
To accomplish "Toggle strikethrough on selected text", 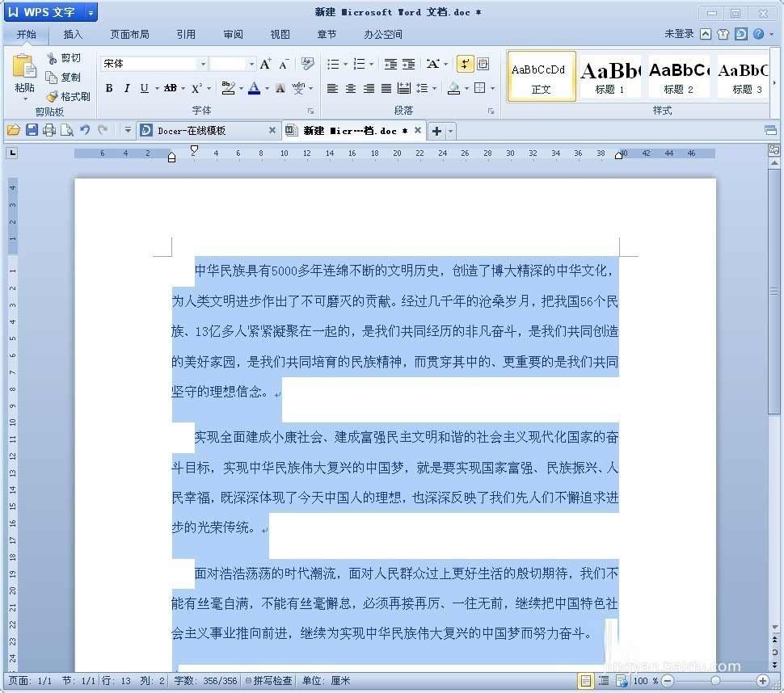I will click(x=171, y=88).
